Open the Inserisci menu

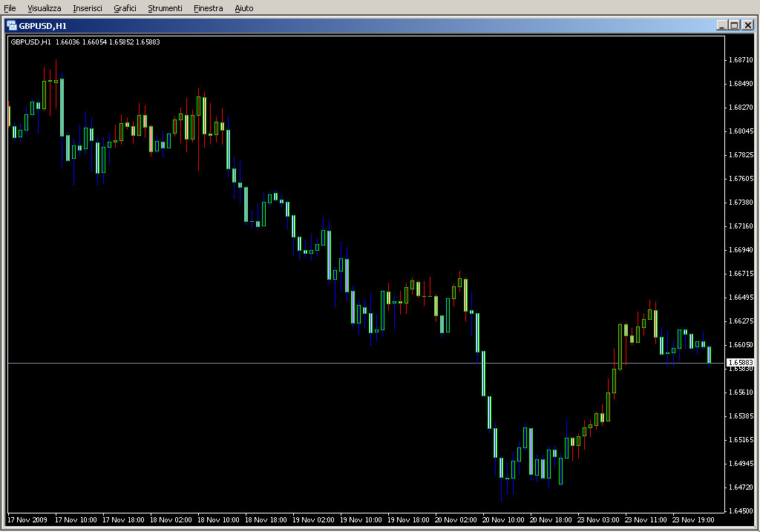tap(88, 8)
